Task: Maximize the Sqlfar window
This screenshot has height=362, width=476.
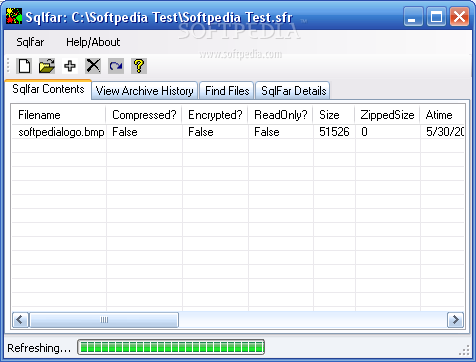Action: [x=436, y=16]
